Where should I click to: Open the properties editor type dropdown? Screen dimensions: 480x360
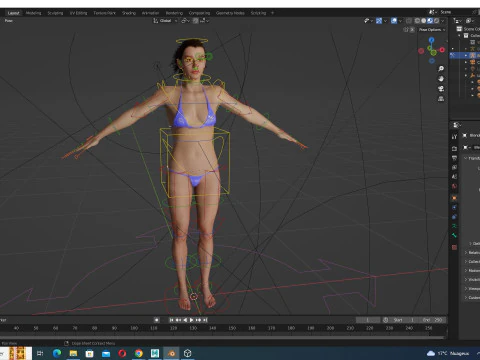(x=457, y=125)
